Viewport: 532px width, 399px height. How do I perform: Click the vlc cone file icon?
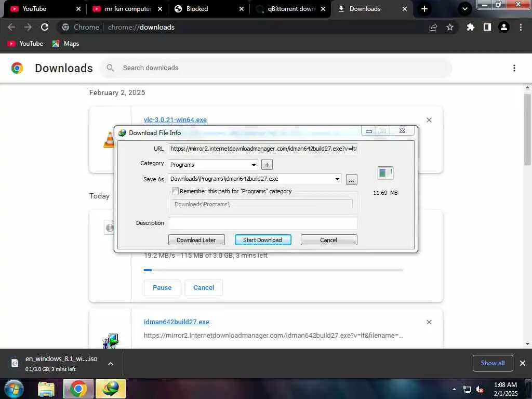tap(109, 139)
